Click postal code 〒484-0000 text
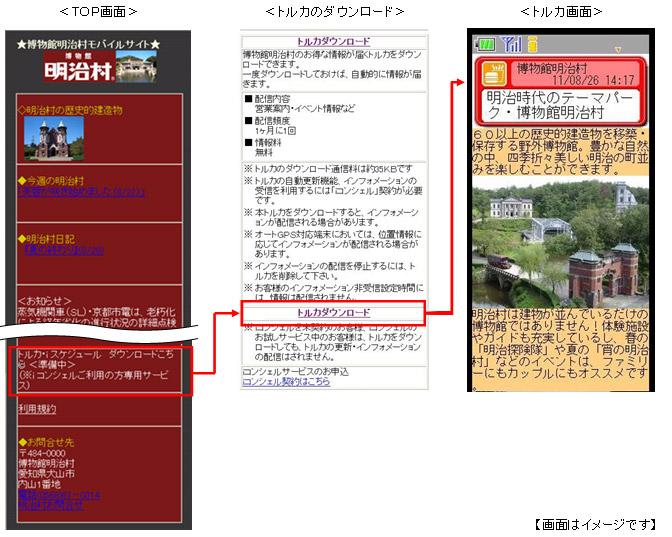The width and height of the screenshot is (672, 537). click(x=42, y=453)
